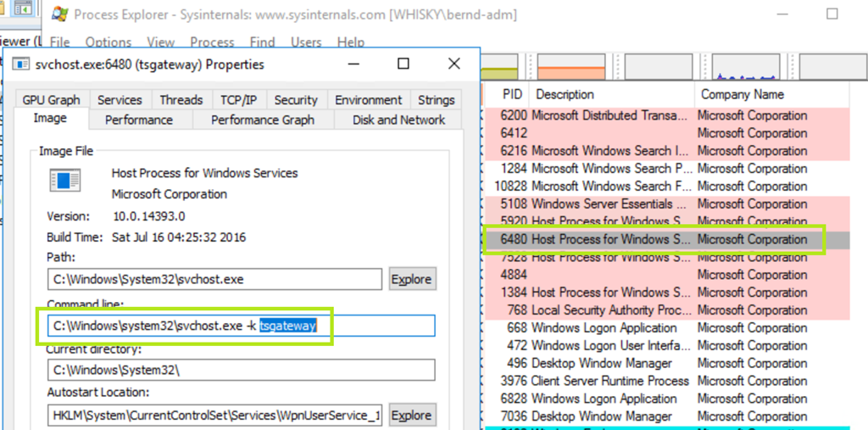Click the Host Process image file icon
The height and width of the screenshot is (430, 868).
click(64, 181)
